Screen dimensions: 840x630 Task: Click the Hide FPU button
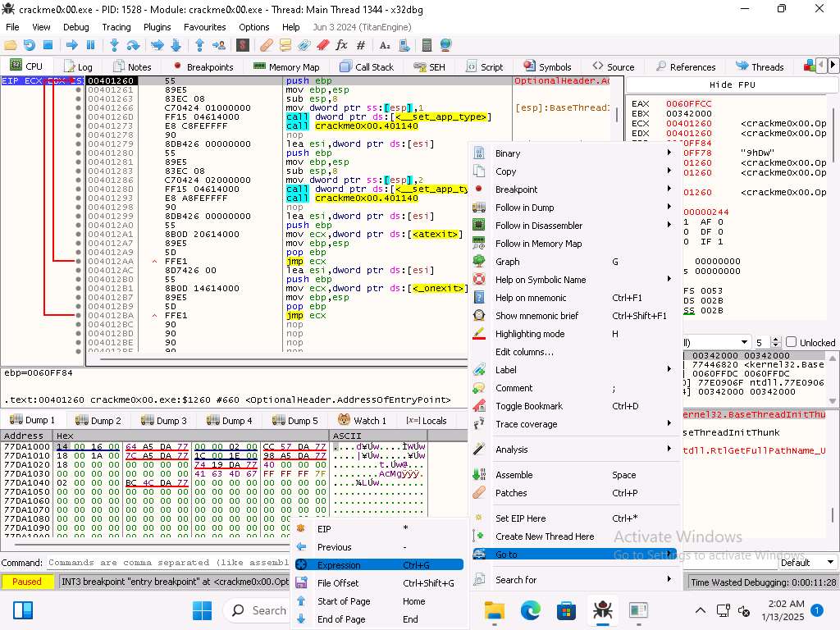(x=733, y=85)
